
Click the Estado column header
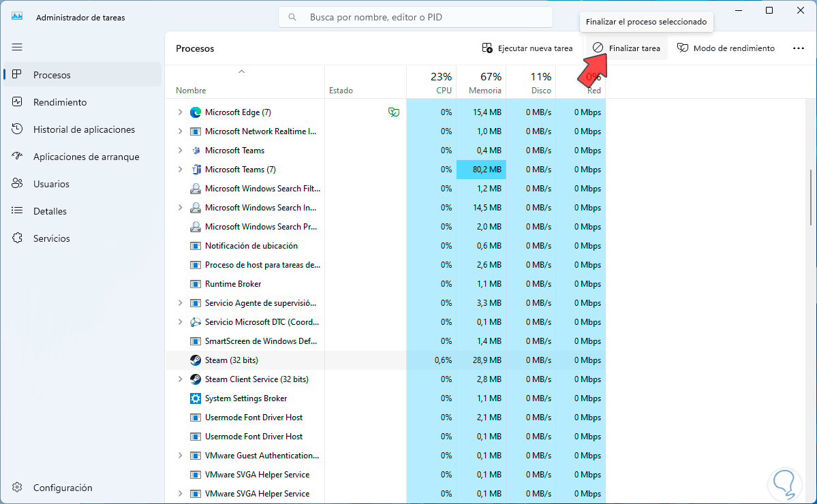[365, 82]
